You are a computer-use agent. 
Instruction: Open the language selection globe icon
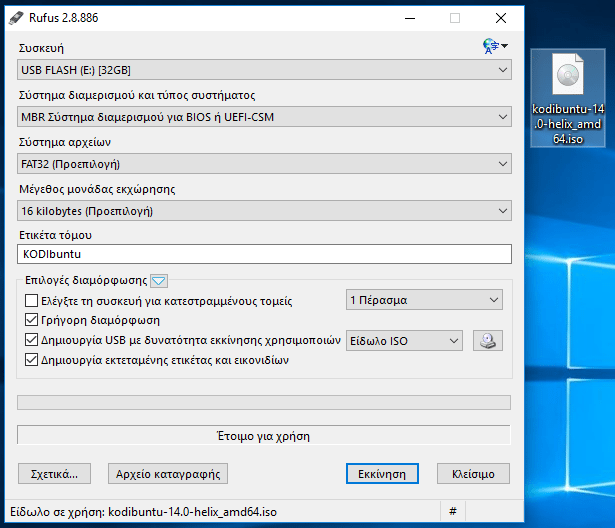click(495, 46)
